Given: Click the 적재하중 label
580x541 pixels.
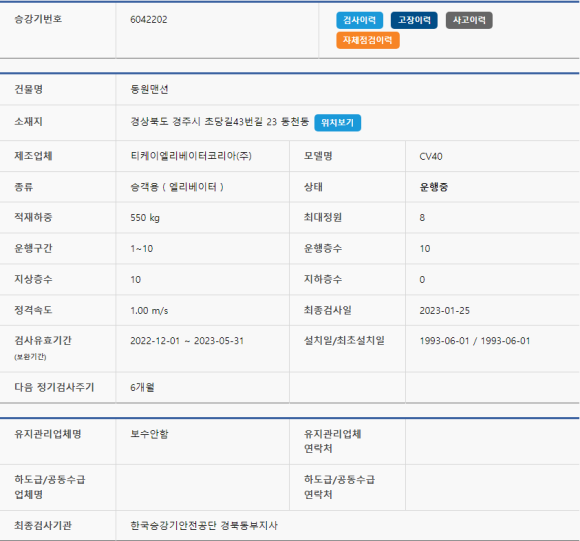Looking at the screenshot, I should point(33,217).
